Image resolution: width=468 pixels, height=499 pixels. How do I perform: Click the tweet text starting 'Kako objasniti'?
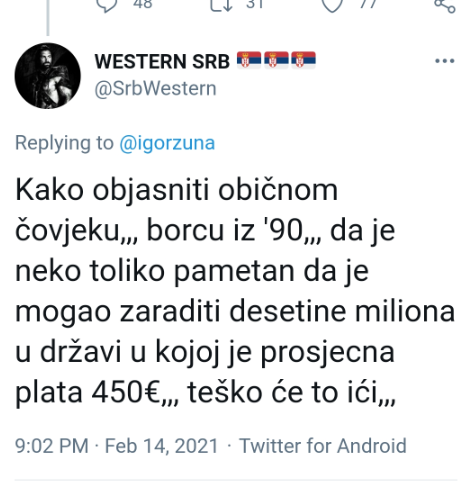pos(235,291)
